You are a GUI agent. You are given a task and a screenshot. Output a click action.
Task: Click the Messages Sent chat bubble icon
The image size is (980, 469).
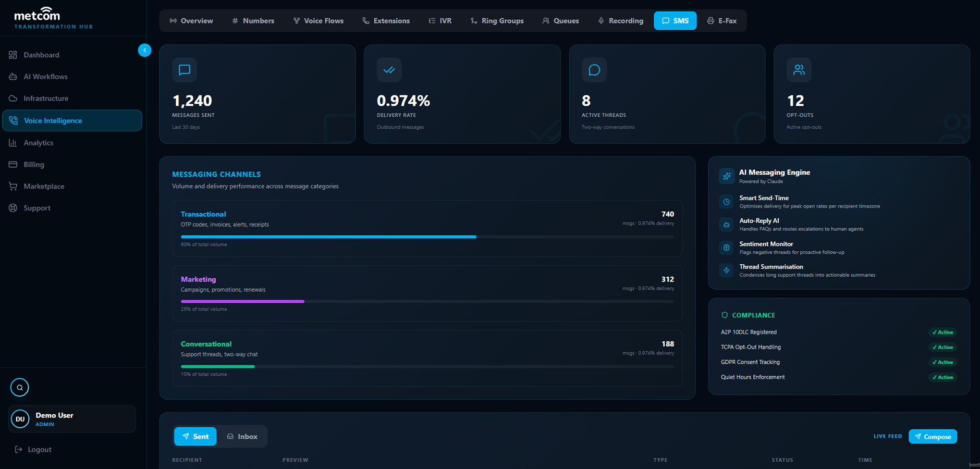[x=185, y=70]
